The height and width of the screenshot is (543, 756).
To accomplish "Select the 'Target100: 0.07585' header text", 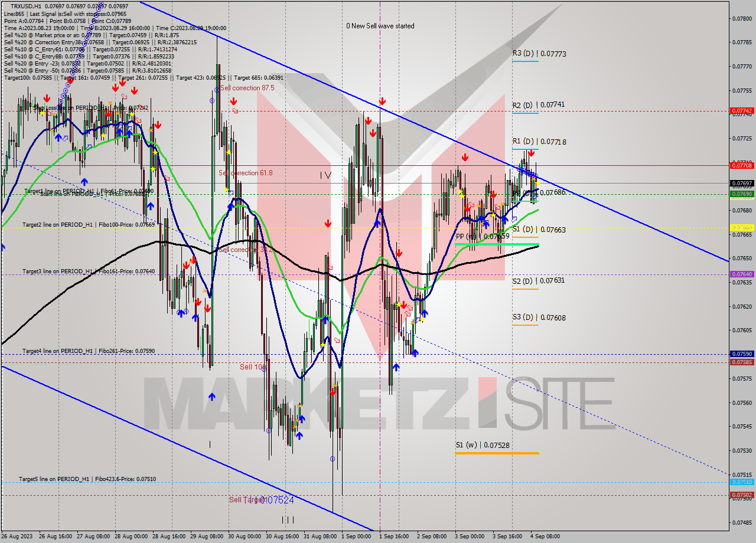I will point(29,78).
